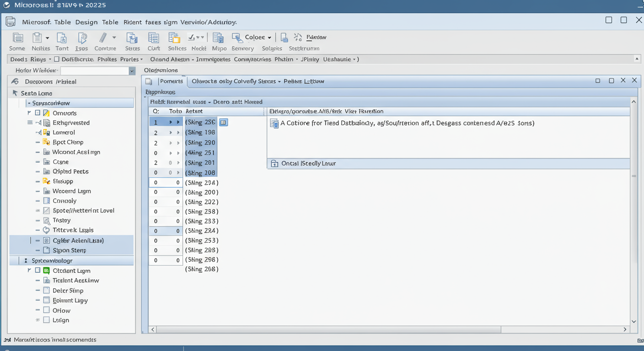Screen dimensions: 644x351
Task: Select Sipon Stenp in the tree
Action: (x=69, y=250)
